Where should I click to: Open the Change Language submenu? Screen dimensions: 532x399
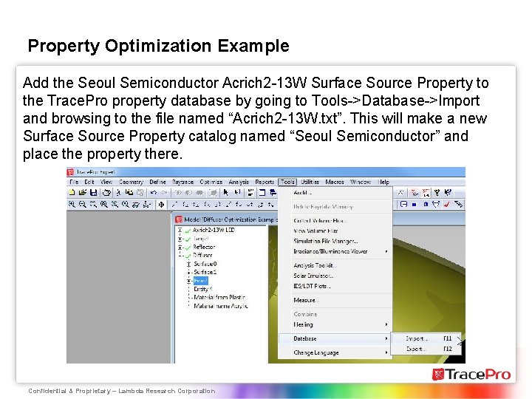[x=335, y=353]
